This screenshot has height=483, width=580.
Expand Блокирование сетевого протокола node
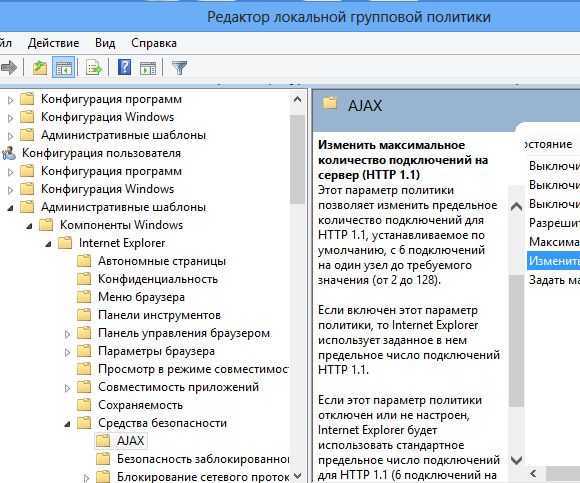point(86,478)
